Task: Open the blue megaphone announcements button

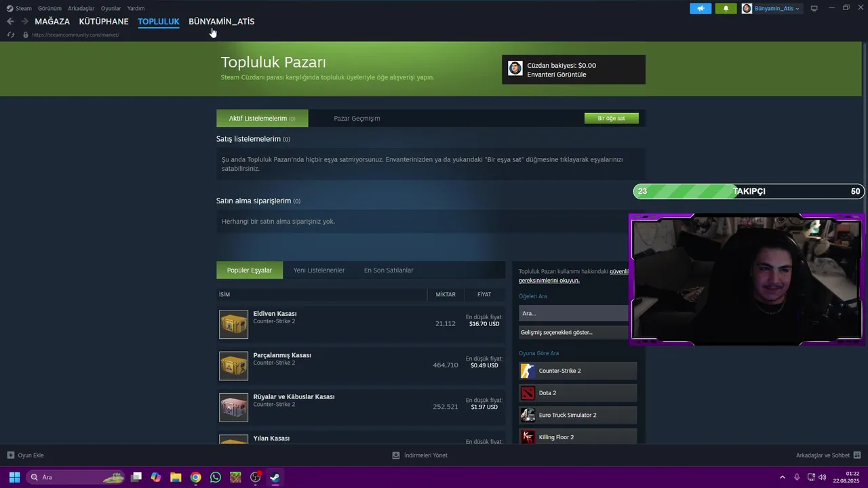Action: coord(701,8)
